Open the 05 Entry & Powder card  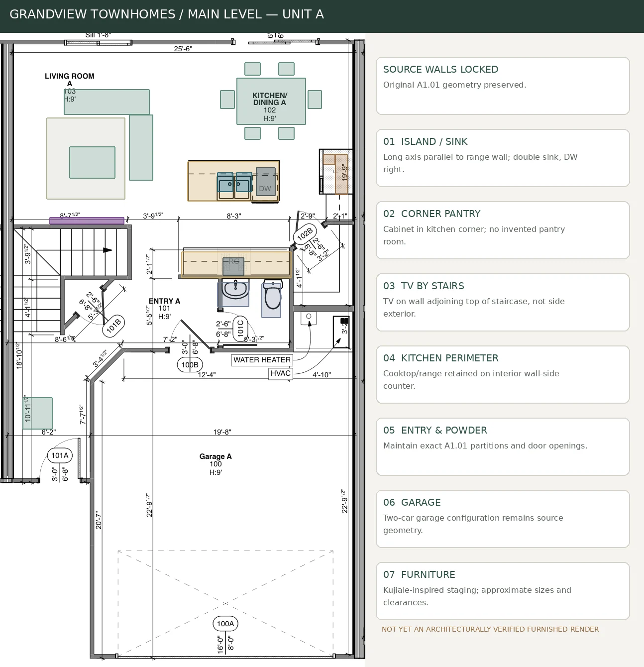503,446
